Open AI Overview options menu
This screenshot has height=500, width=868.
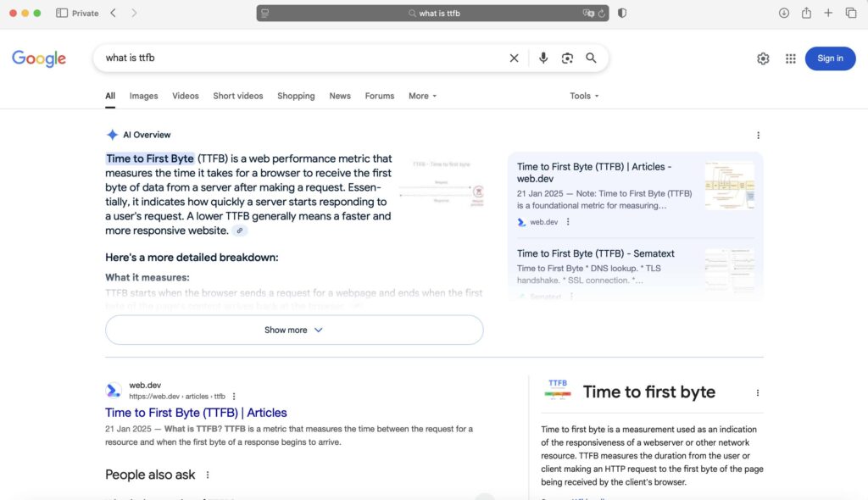758,135
